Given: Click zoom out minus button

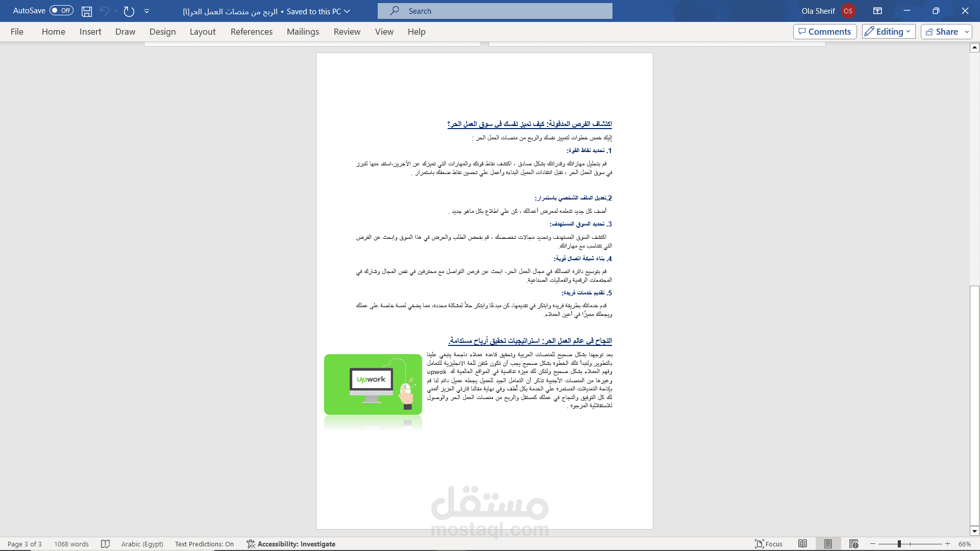Looking at the screenshot, I should point(873,544).
